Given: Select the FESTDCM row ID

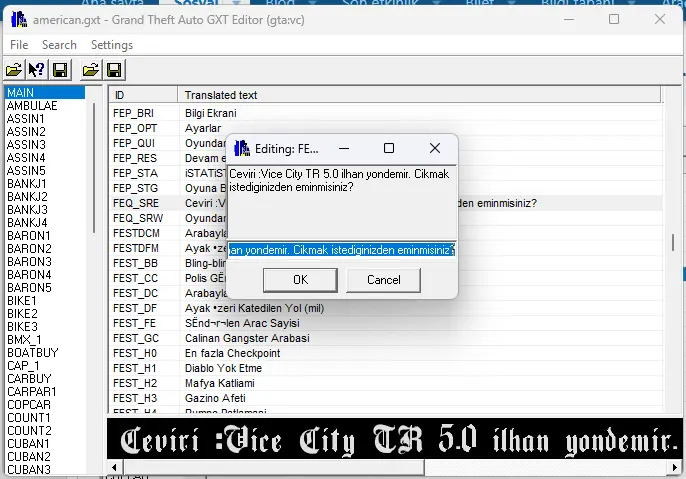Looking at the screenshot, I should 136,233.
